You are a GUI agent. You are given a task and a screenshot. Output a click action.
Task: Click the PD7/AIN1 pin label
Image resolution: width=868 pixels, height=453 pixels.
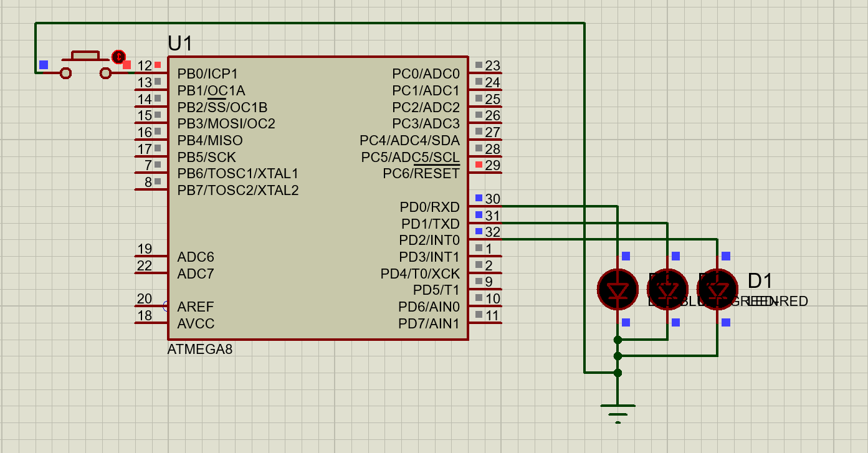[429, 323]
